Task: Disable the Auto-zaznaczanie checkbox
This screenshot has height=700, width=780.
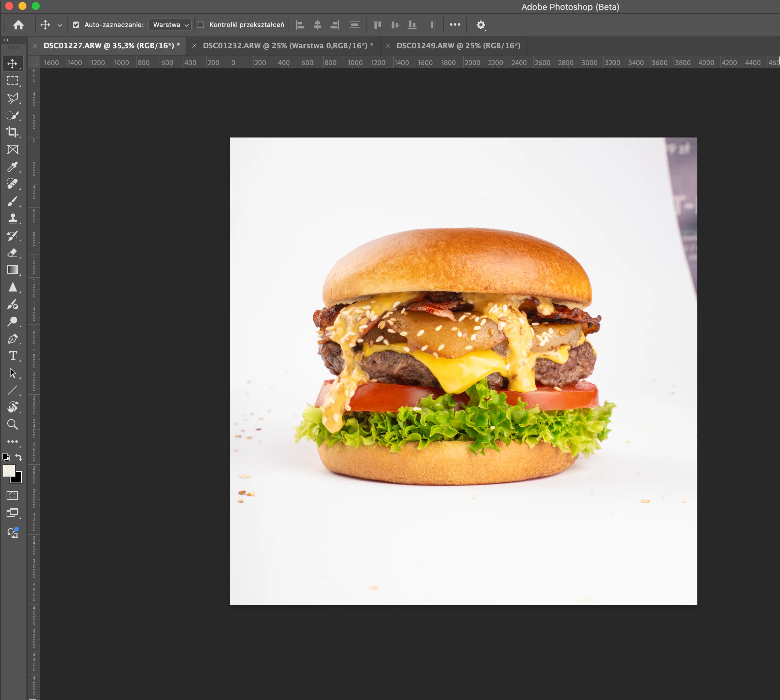Action: pos(76,25)
